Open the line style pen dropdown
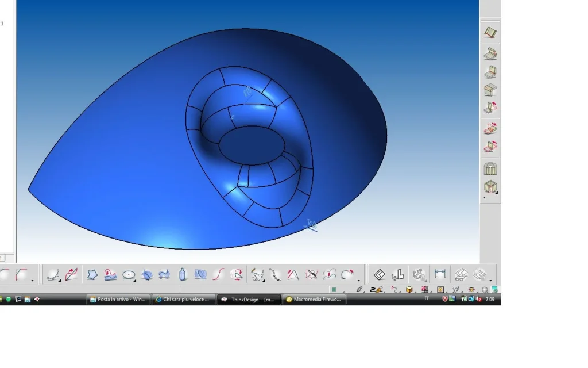 point(358,290)
